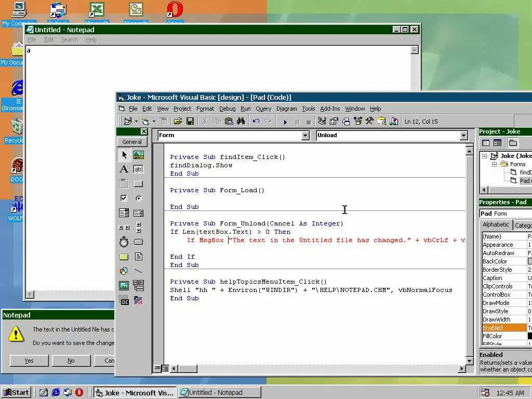The width and height of the screenshot is (532, 399).
Task: Open the Debug menu
Action: tap(227, 109)
